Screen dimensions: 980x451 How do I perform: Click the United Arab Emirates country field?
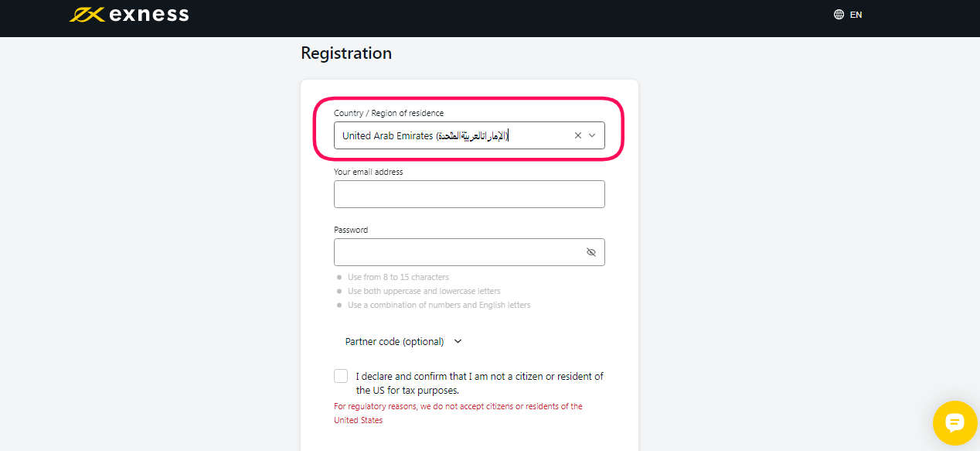click(x=469, y=135)
